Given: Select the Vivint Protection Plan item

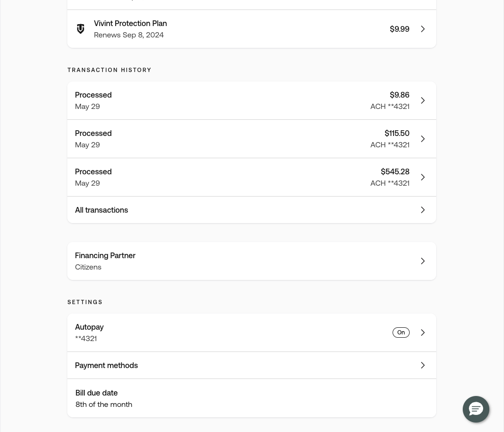Looking at the screenshot, I should tap(252, 29).
